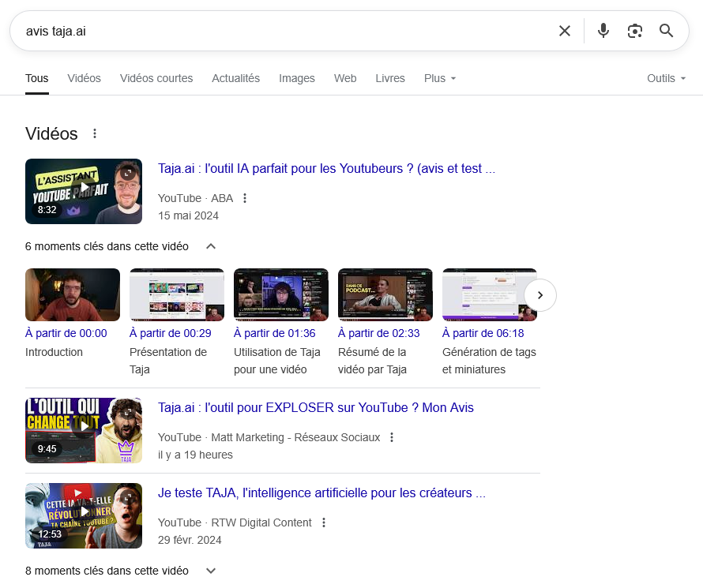Click the Vidéos section heading
703x588 pixels.
pyautogui.click(x=51, y=133)
